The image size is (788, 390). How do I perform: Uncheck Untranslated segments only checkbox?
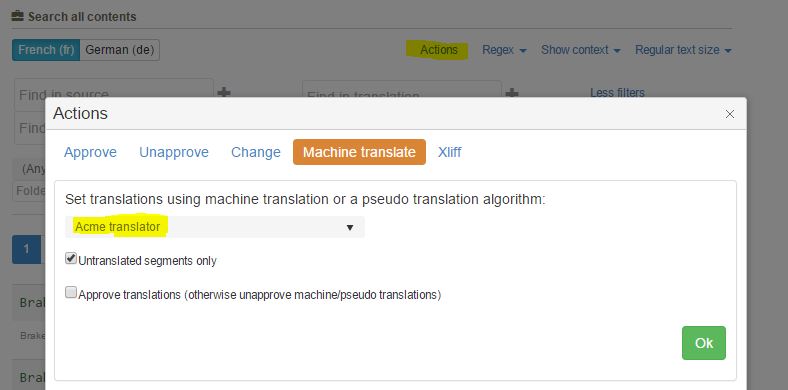pyautogui.click(x=71, y=259)
